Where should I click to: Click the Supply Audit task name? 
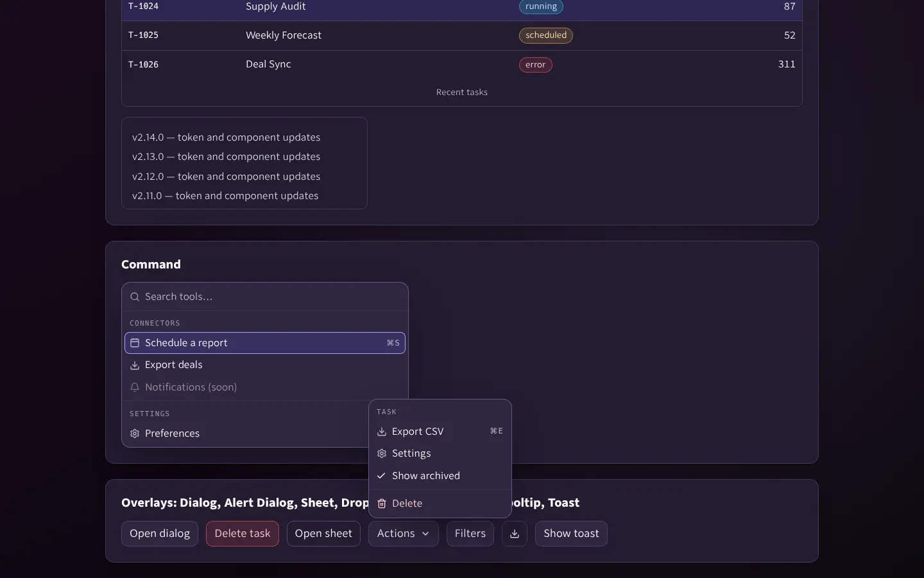click(x=276, y=6)
